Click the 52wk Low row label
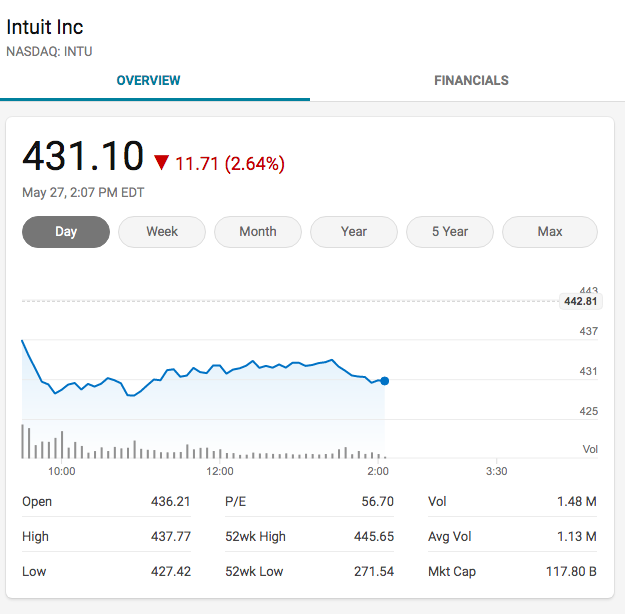 tap(254, 571)
